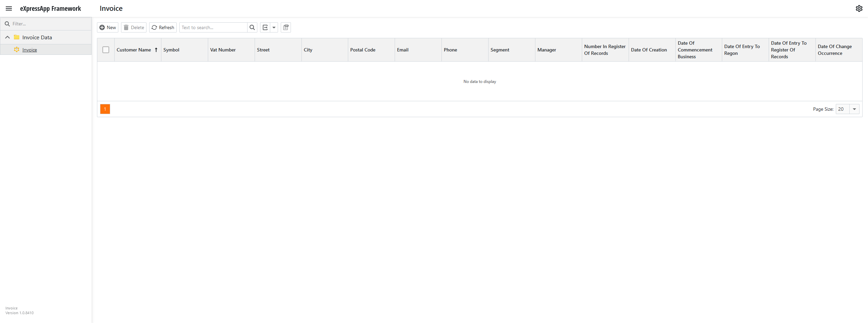The height and width of the screenshot is (323, 868).
Task: Click the Delete trash icon
Action: point(125,27)
